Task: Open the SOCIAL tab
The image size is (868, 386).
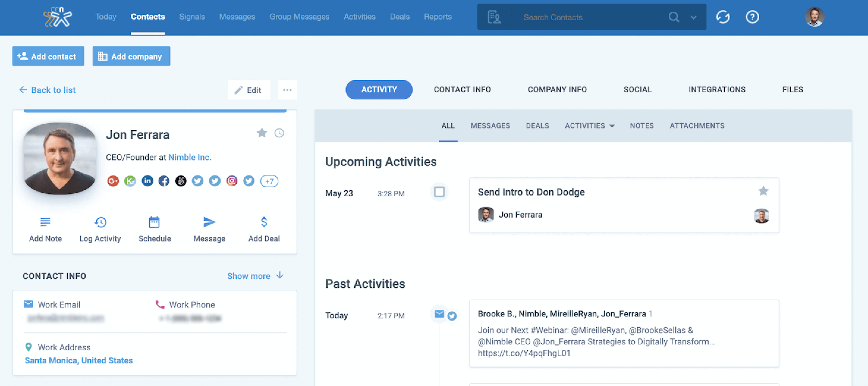Action: [638, 89]
